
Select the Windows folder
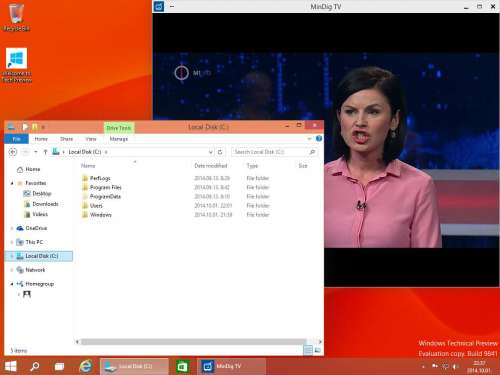[x=97, y=215]
